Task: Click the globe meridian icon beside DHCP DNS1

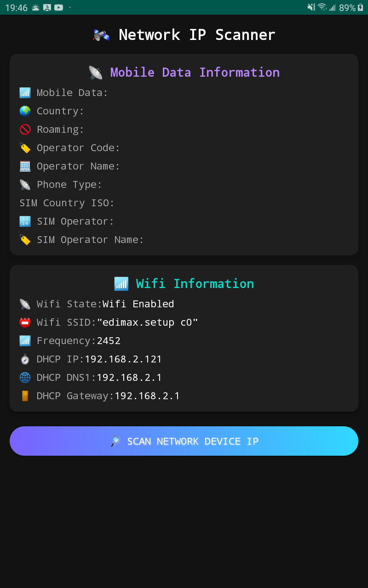Action: pos(25,378)
